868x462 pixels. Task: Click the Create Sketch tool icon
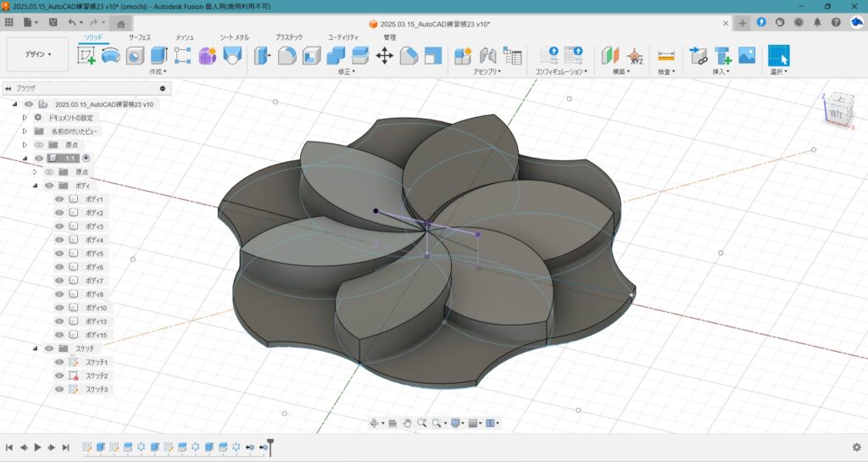(x=86, y=56)
